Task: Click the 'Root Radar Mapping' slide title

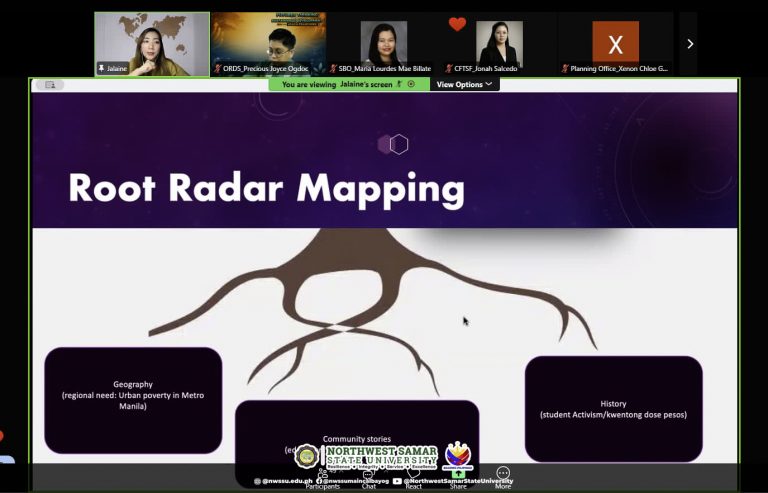Action: (x=266, y=190)
